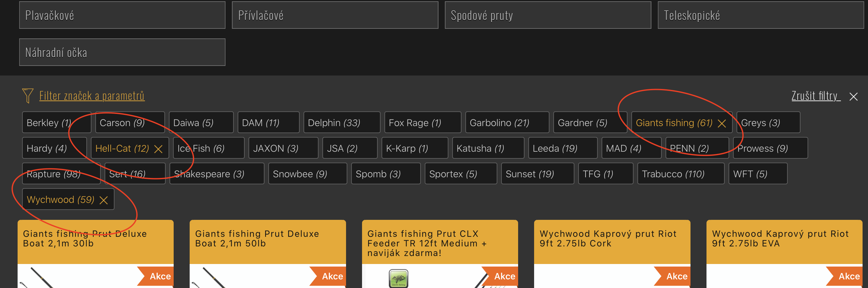The height and width of the screenshot is (288, 868).
Task: Click the X icon next to Zrušit filtry
Action: pos(853,97)
